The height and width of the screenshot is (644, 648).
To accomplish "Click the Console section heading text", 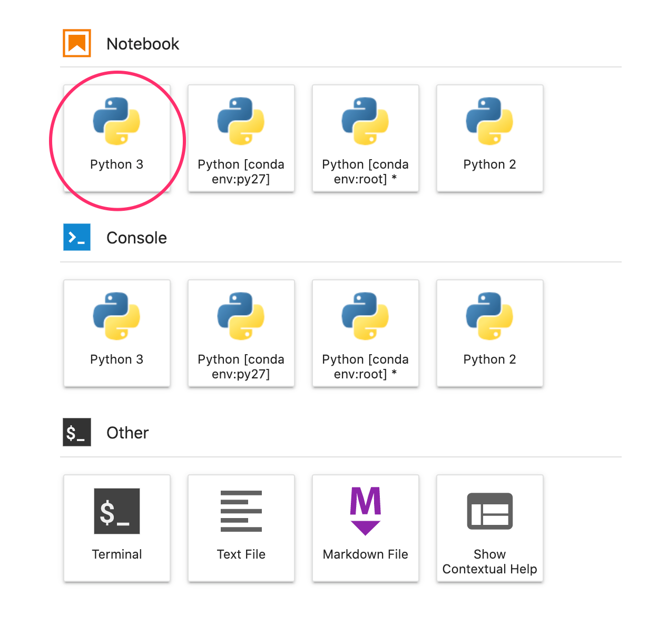I will point(136,238).
